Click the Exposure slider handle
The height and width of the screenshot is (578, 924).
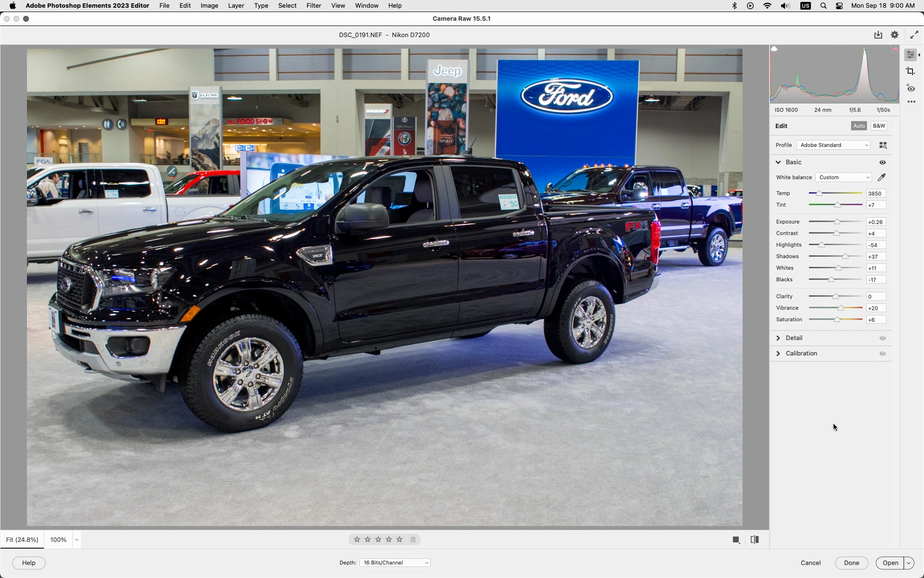837,222
